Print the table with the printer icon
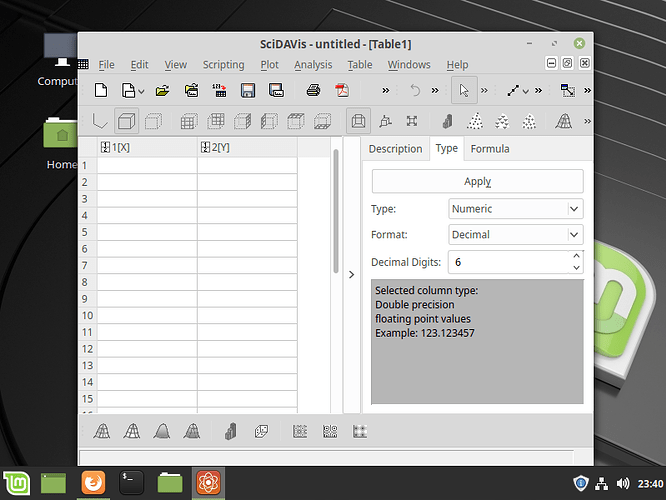 [x=313, y=90]
